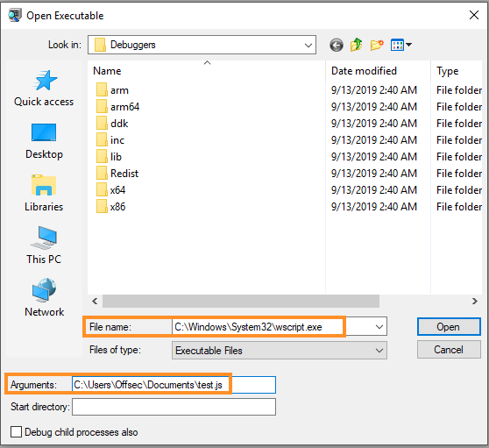Open Files of type dropdown
The height and width of the screenshot is (448, 489).
[x=280, y=351]
